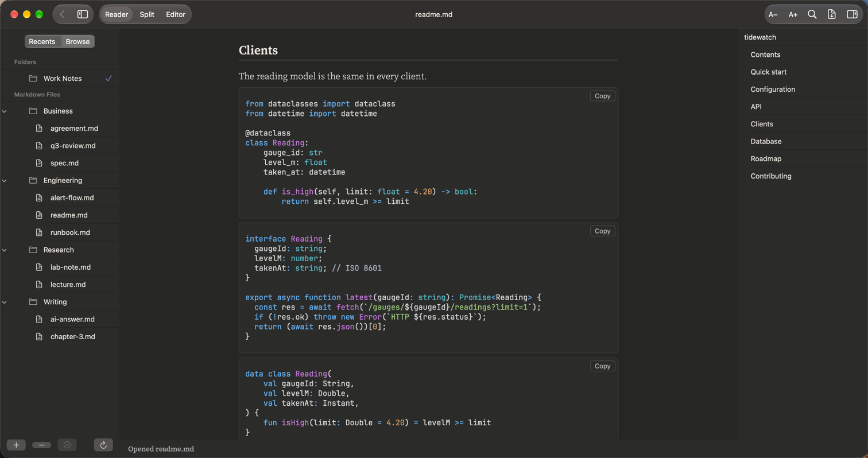868x458 pixels.
Task: Open q3-review.md file
Action: pyautogui.click(x=73, y=146)
